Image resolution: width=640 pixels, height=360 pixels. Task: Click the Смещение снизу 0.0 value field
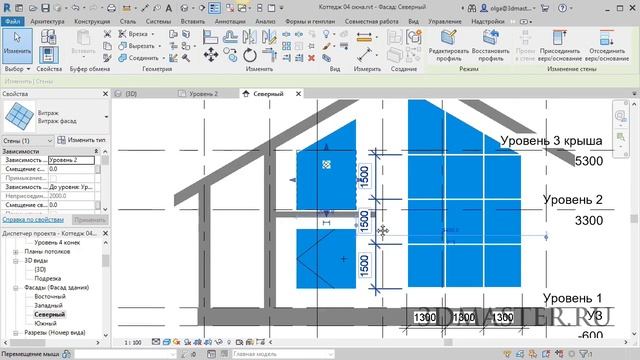[x=71, y=169]
